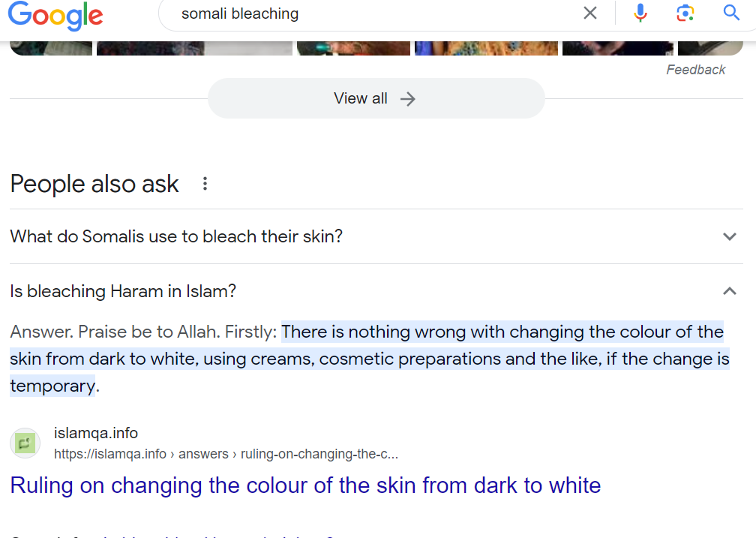Open the orange patterned image thumbnail
Viewport: 756px width, 538px height.
tap(486, 48)
